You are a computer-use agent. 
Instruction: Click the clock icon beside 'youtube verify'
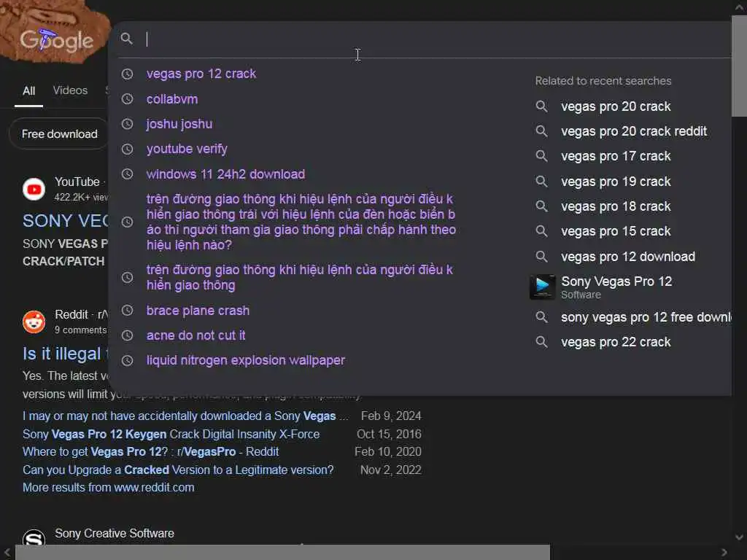tap(127, 149)
